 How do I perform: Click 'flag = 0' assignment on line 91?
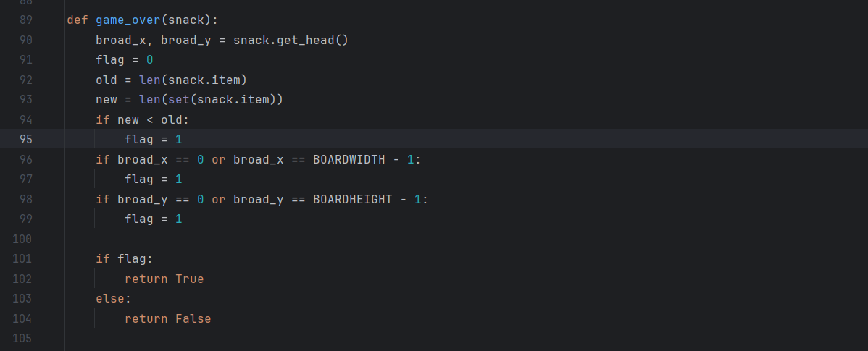[125, 60]
